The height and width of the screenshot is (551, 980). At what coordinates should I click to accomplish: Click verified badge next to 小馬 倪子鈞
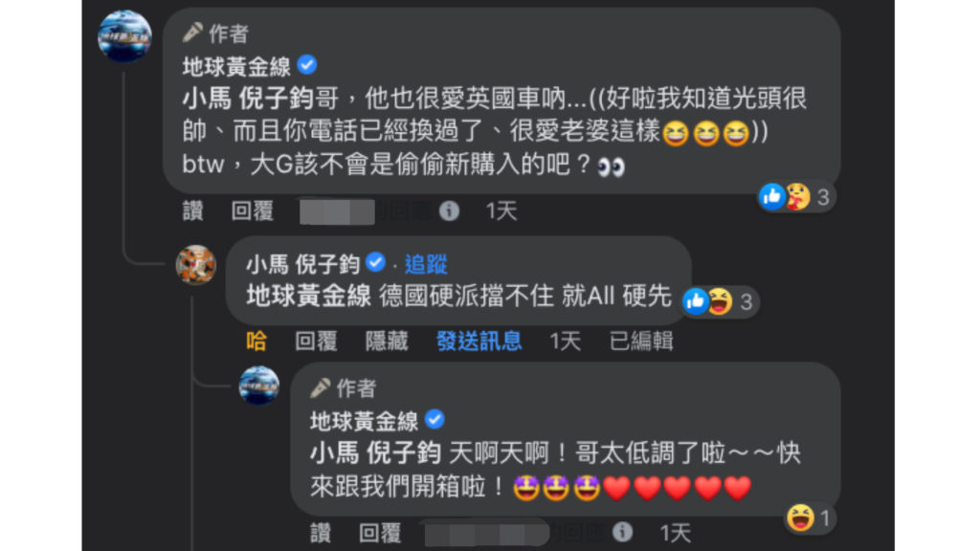(375, 262)
